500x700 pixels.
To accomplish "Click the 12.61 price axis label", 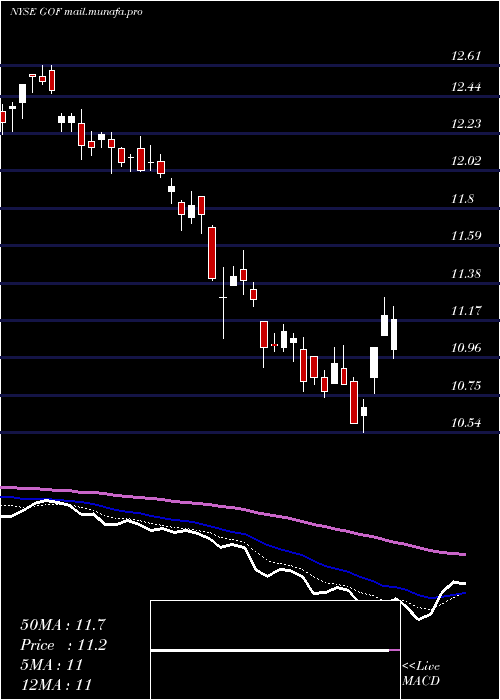I will tap(466, 56).
